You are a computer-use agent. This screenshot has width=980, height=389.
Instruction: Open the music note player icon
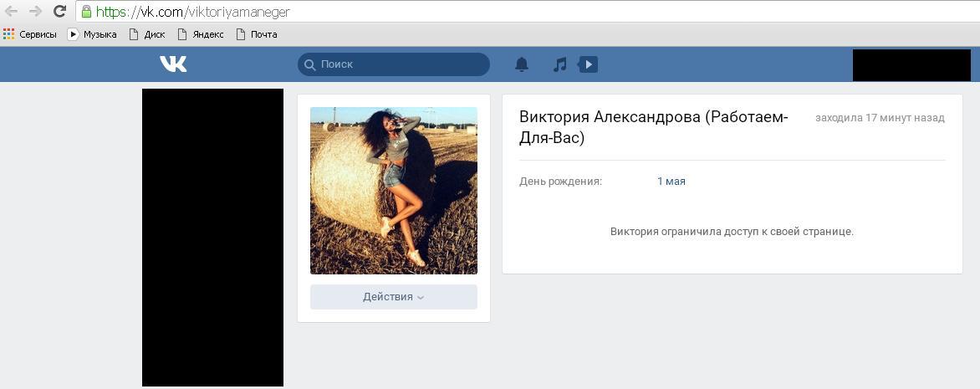pos(560,64)
